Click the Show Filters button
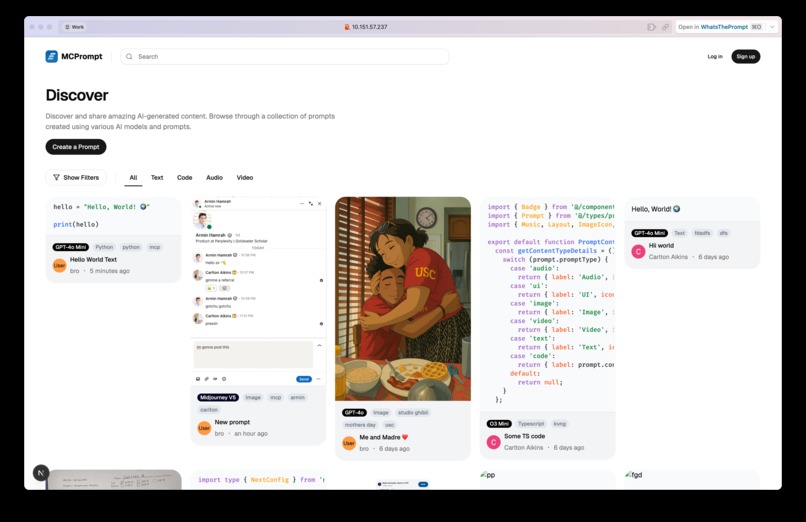Screen dimensions: 806x522 [x=76, y=177]
